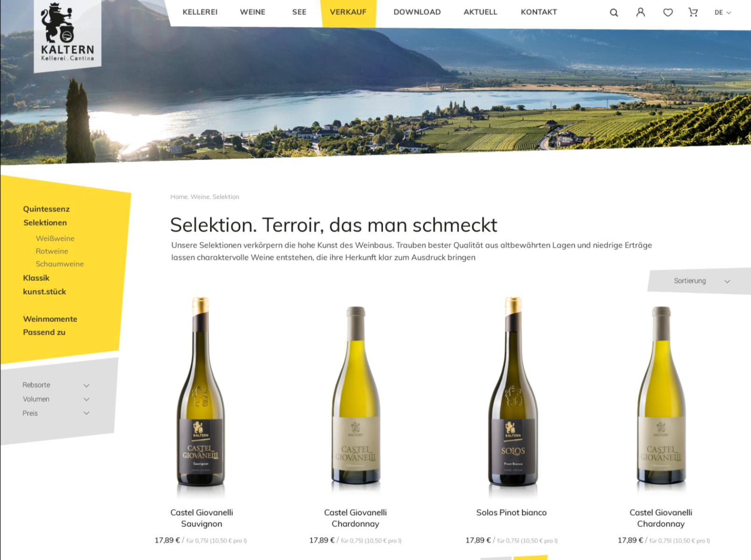Expand the Preis filter
Viewport: 751px width, 560px height.
point(56,413)
